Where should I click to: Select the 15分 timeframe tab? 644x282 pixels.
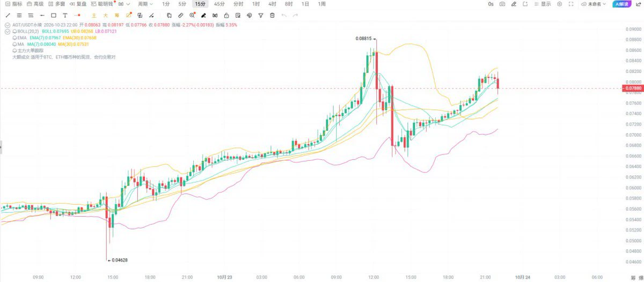point(200,4)
